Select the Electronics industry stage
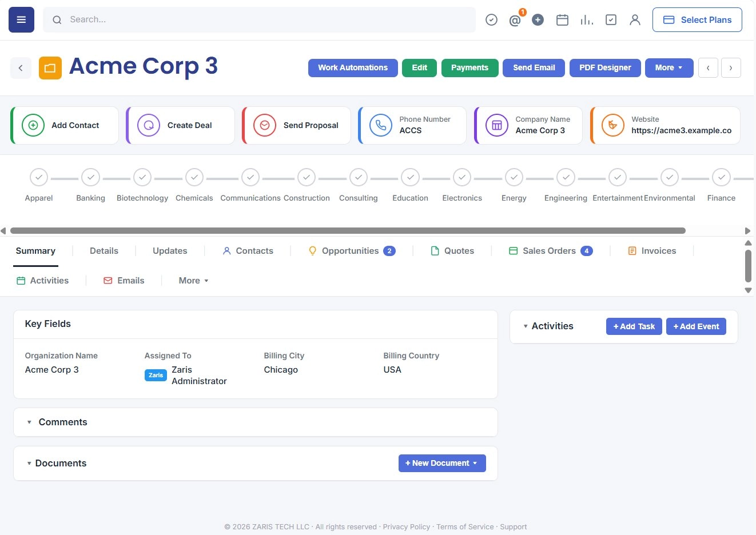 [x=462, y=177]
